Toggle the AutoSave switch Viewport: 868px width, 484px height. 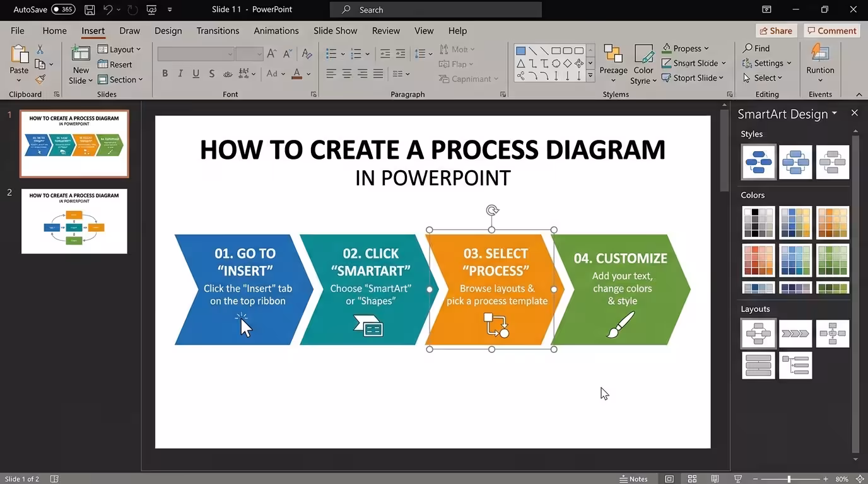click(x=63, y=9)
